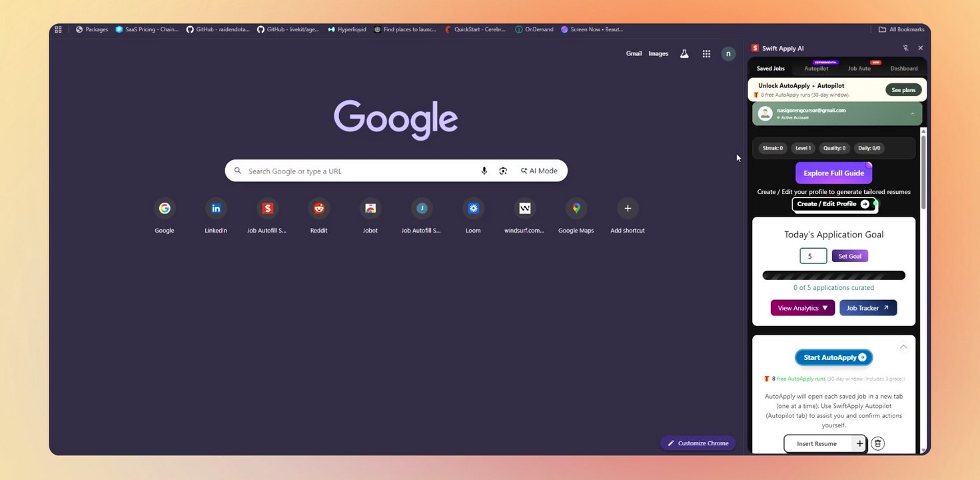Open the Screen Now bookmark
Viewport: 980px width, 480px height.
coord(592,29)
